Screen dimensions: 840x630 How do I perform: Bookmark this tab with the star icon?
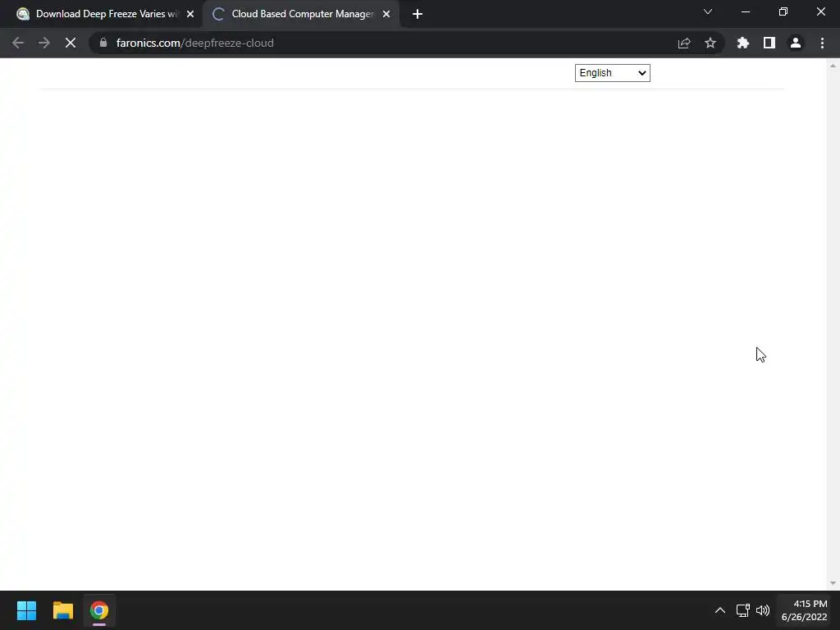pos(710,43)
